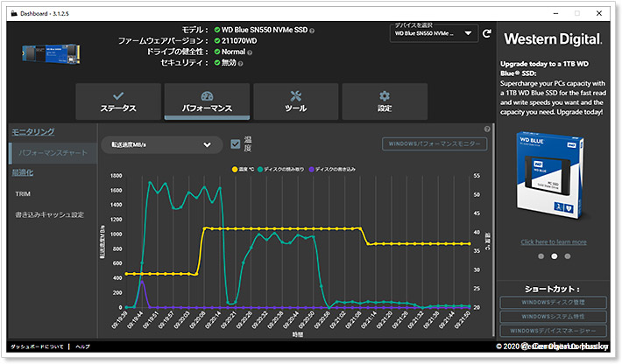Switch to the パフォーマンス tab
Viewport: 622px width, 364px height.
click(x=207, y=101)
